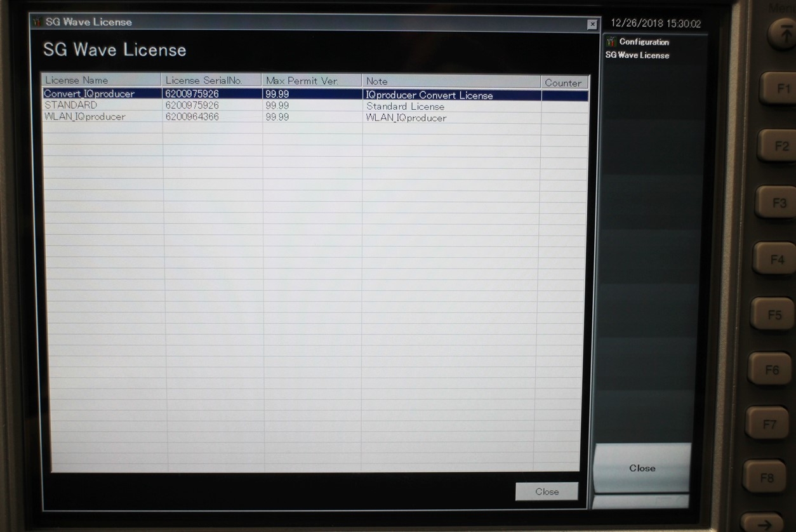Image resolution: width=796 pixels, height=532 pixels.
Task: Click the Close button below the license table
Action: (x=547, y=491)
